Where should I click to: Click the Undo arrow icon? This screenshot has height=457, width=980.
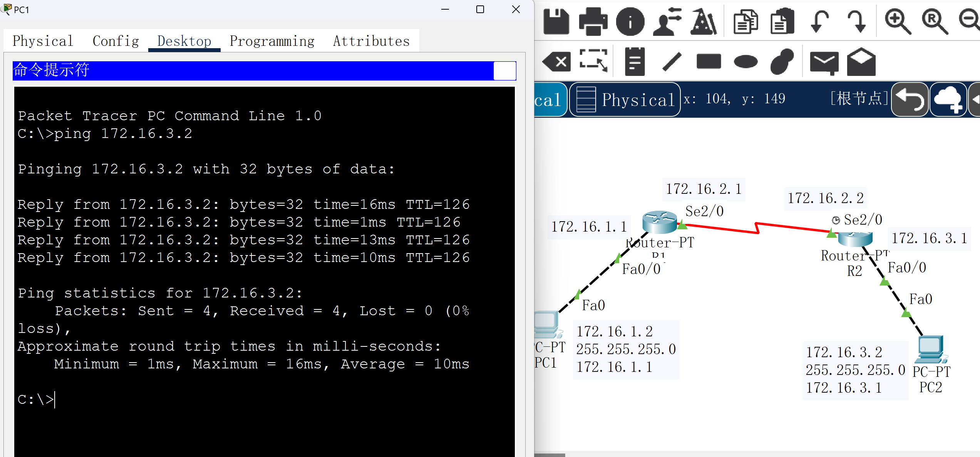819,22
